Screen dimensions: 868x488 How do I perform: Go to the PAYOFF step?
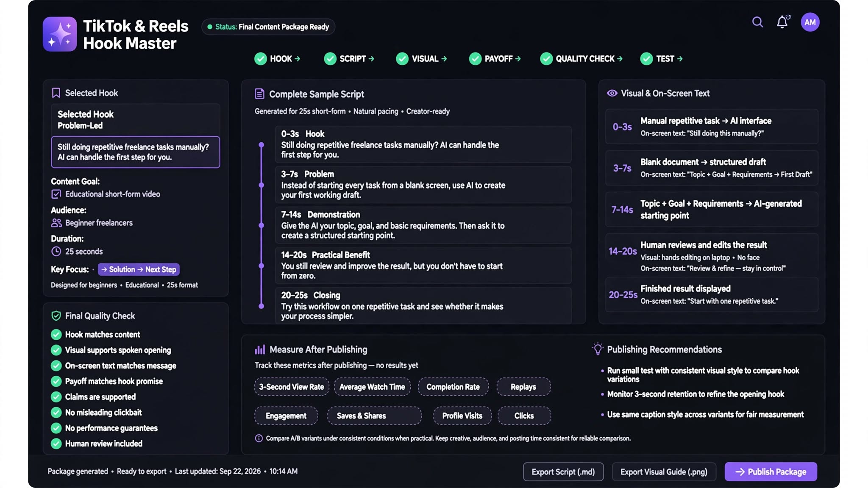click(x=495, y=59)
